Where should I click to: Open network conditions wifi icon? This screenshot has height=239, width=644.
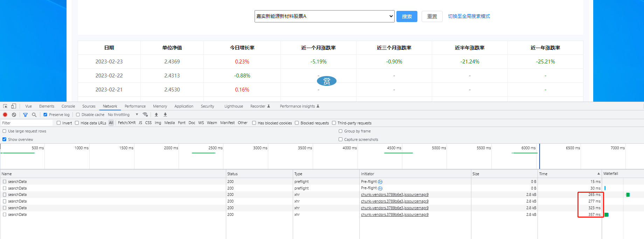[x=145, y=115]
